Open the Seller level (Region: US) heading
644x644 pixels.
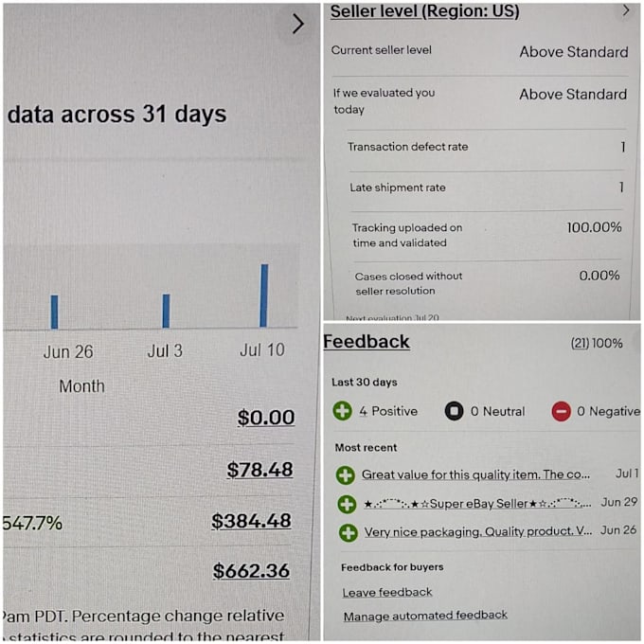(424, 11)
